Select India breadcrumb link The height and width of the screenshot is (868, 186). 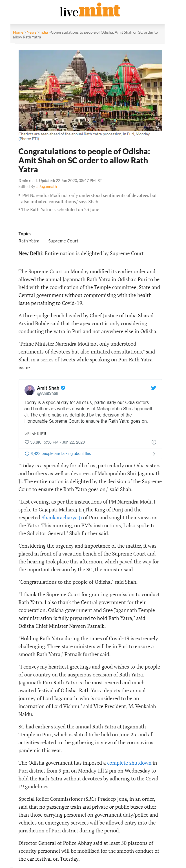(43, 32)
